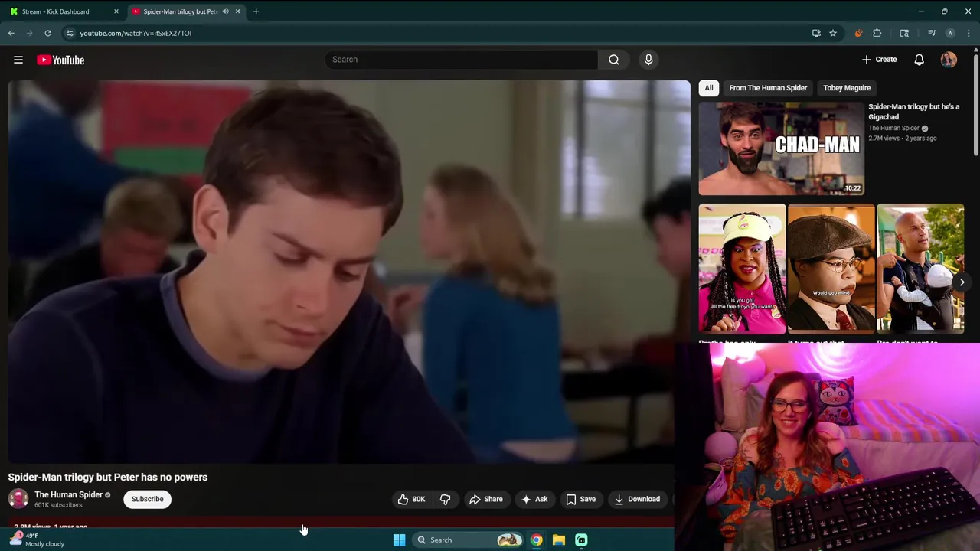The height and width of the screenshot is (551, 980).
Task: Show next Shorts with the arrow
Action: [x=962, y=282]
